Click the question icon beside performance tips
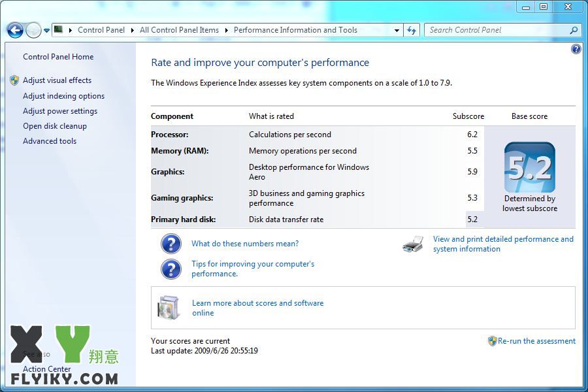 click(171, 269)
